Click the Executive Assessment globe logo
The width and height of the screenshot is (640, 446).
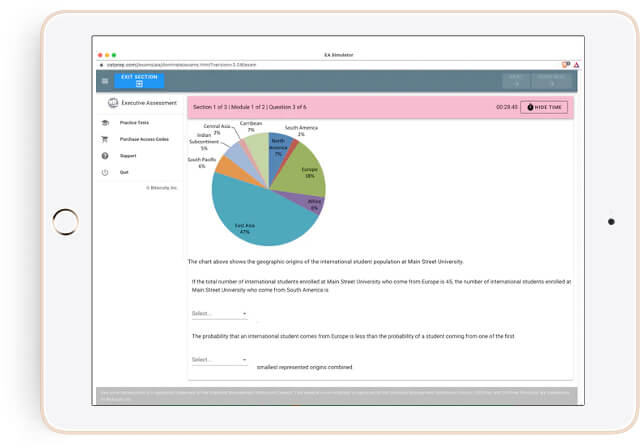point(113,103)
